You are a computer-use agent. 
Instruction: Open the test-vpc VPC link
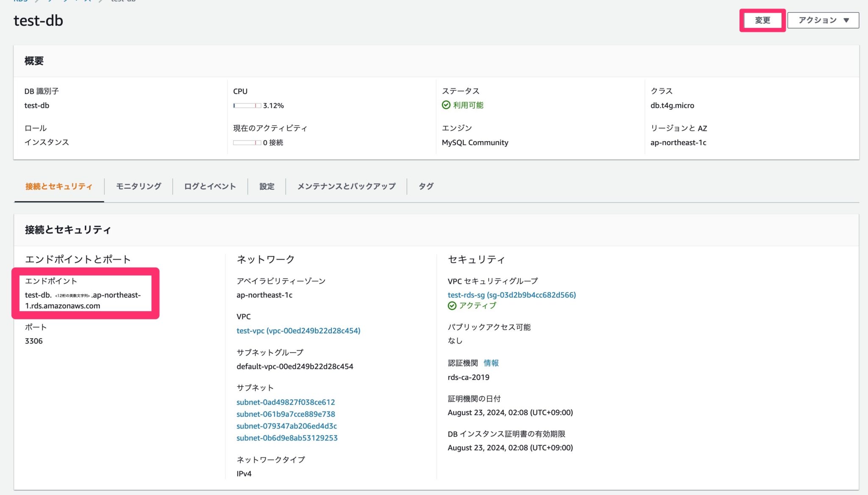pos(298,330)
